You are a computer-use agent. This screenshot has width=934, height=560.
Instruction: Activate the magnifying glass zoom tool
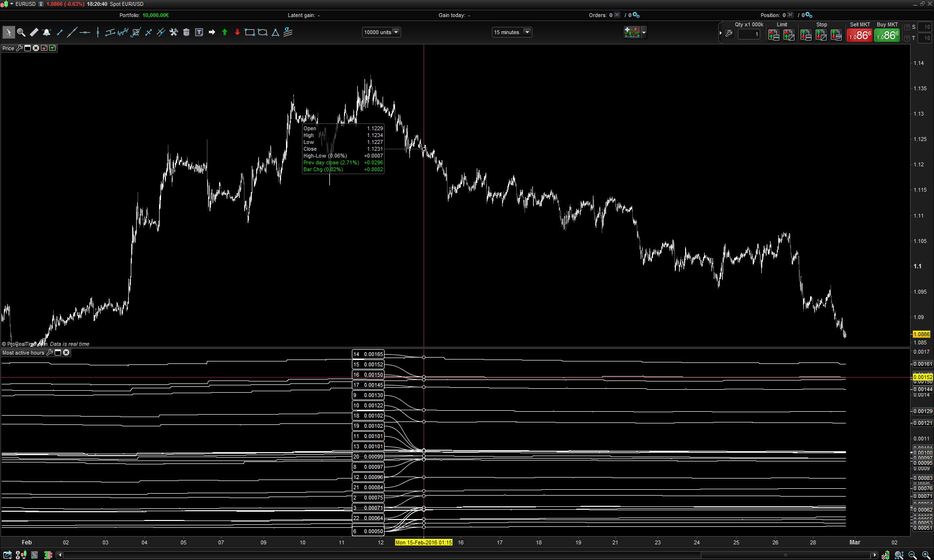pyautogui.click(x=21, y=32)
